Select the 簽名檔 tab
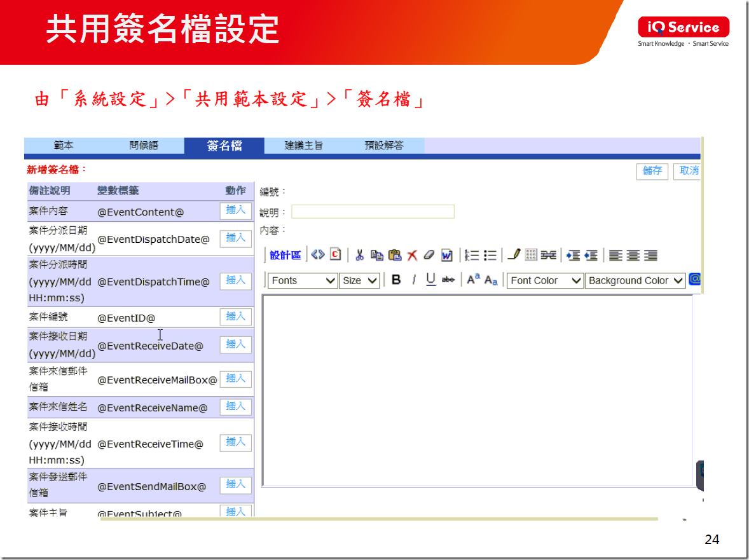749x560 pixels. (224, 146)
